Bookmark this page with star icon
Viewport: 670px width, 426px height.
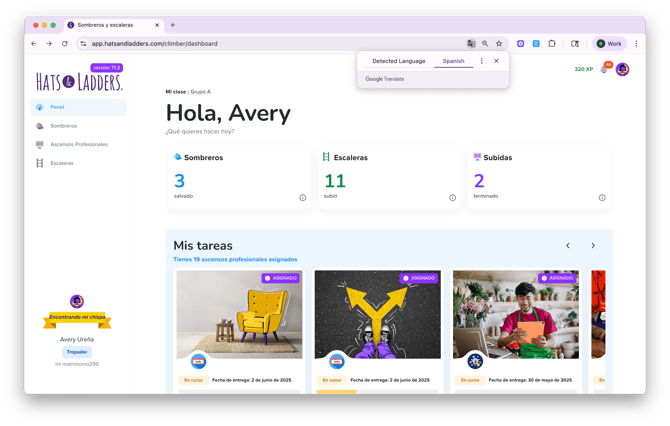coord(499,44)
